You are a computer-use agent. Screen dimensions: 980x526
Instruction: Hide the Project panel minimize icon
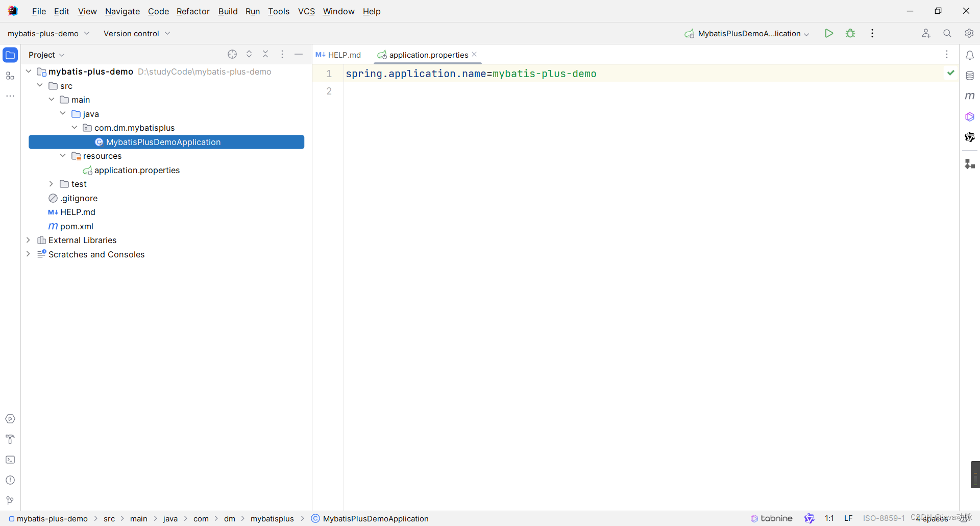point(299,54)
